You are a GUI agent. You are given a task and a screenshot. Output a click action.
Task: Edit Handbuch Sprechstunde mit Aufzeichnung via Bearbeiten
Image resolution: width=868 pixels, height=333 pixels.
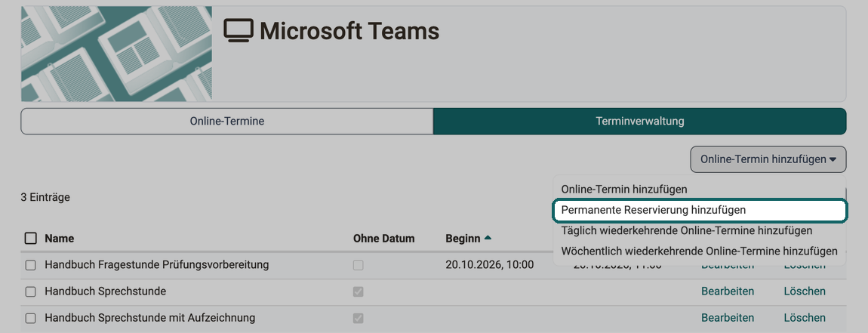pyautogui.click(x=728, y=317)
